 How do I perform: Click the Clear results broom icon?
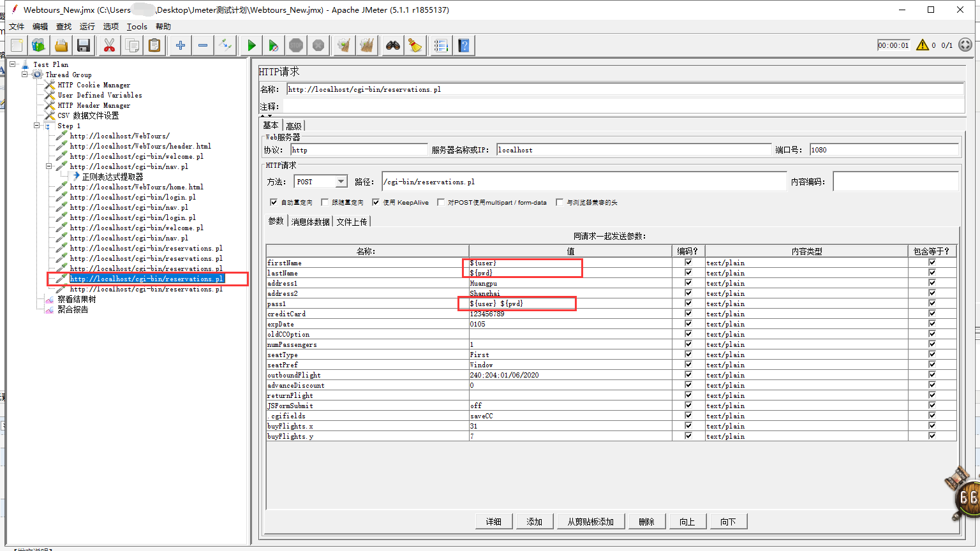click(345, 45)
